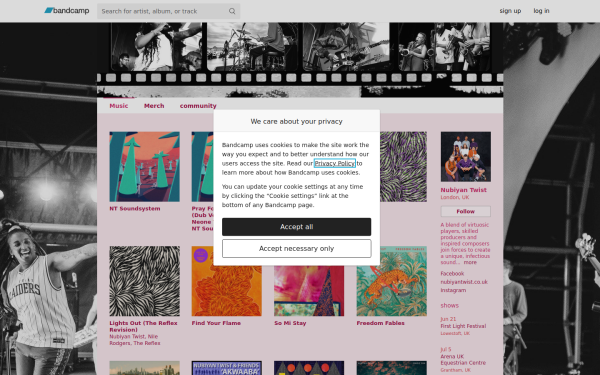Open the shows heading link
The height and width of the screenshot is (375, 600).
pos(449,305)
